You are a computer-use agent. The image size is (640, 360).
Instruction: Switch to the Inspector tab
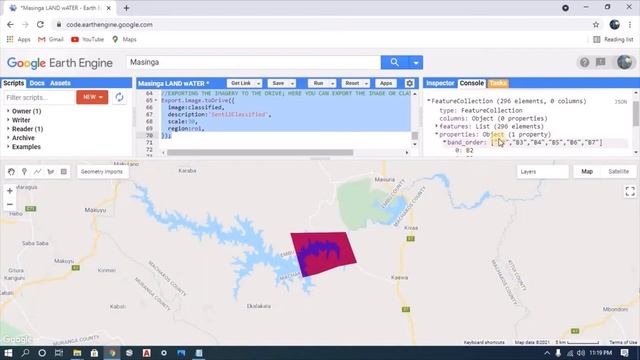tap(440, 83)
